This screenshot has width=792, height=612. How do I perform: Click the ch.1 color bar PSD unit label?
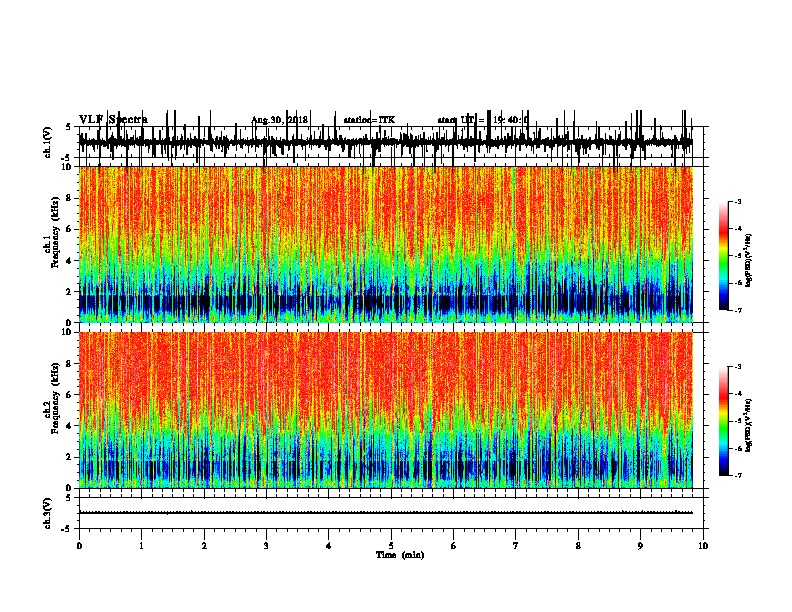click(x=749, y=261)
